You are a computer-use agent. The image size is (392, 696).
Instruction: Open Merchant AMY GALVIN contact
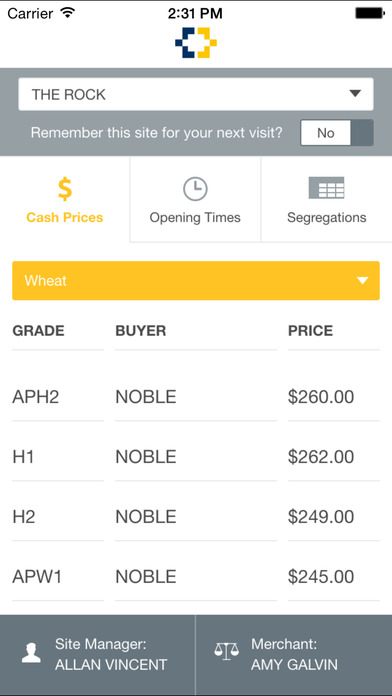[x=294, y=654]
